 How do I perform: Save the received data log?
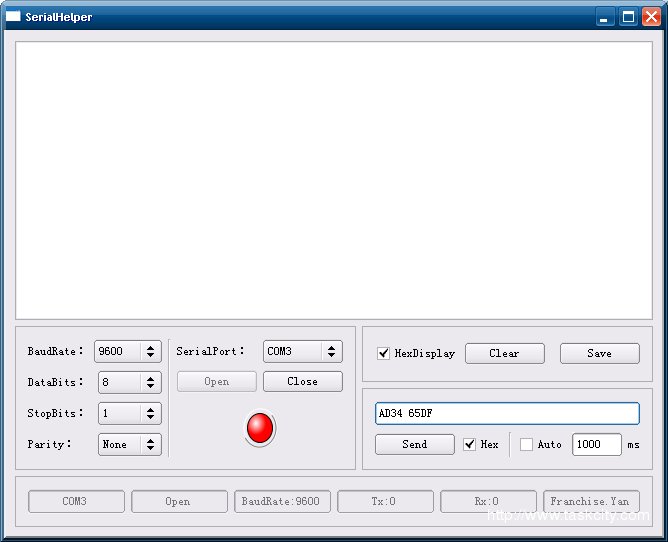[599, 353]
